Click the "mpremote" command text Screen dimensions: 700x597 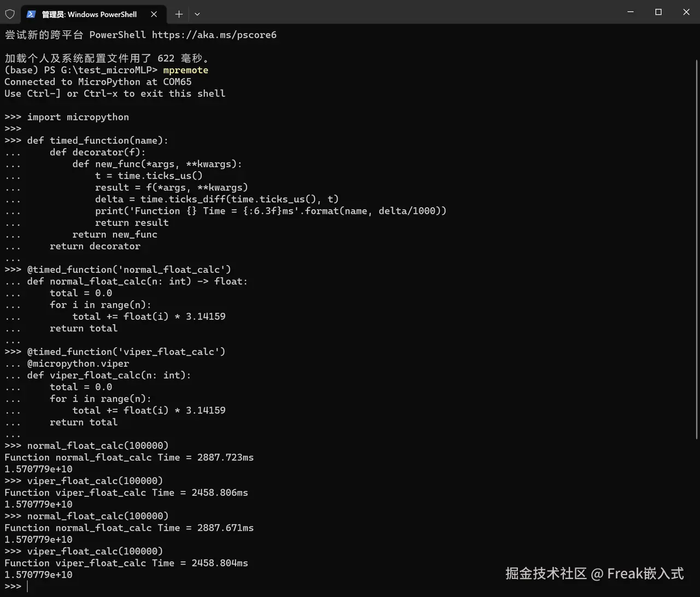(x=185, y=71)
